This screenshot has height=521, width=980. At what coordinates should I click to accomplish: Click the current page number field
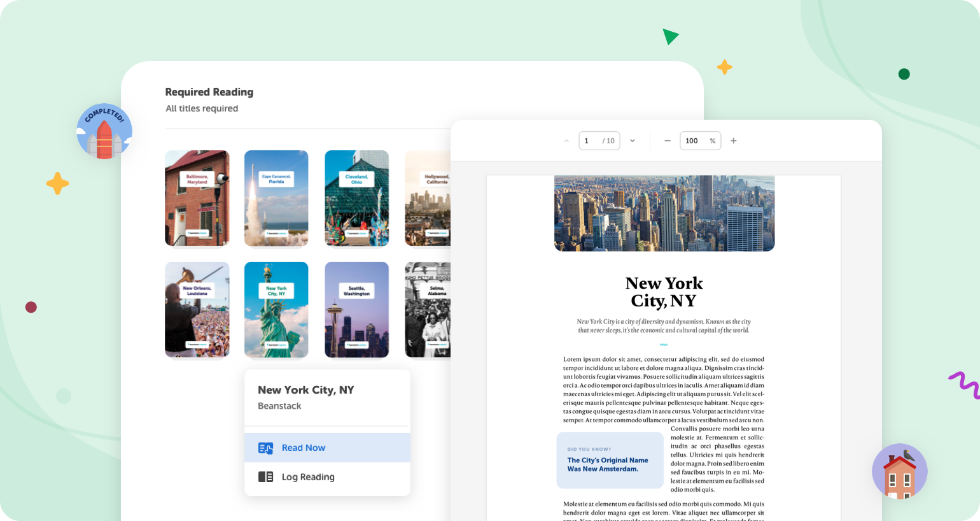click(x=599, y=141)
